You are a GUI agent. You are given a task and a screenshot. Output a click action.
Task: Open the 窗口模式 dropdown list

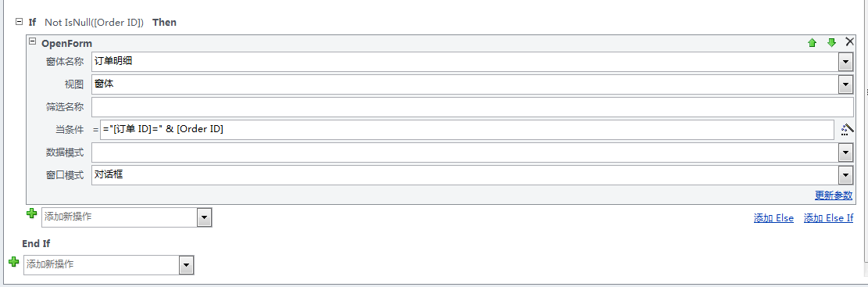coord(845,175)
